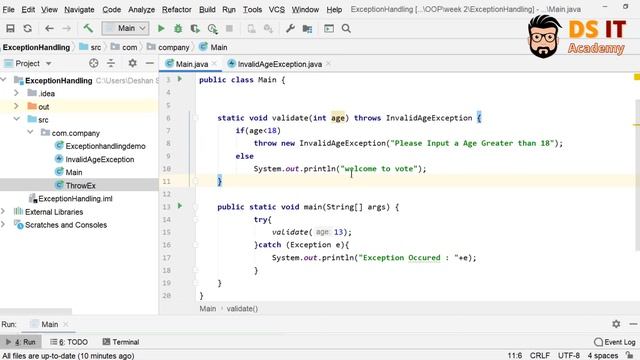Run with coverage icon in toolbar
The image size is (640, 360).
195,29
